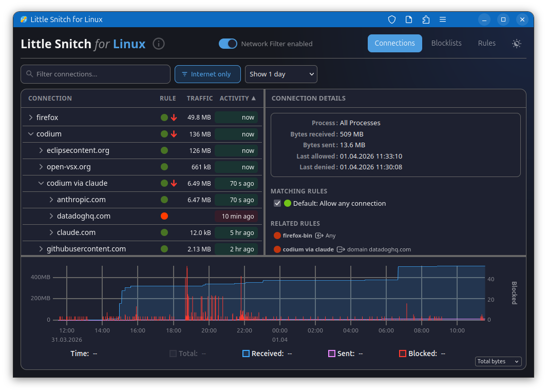Image resolution: width=547 pixels, height=392 pixels.
Task: Expand the firefox connection row
Action: click(31, 117)
